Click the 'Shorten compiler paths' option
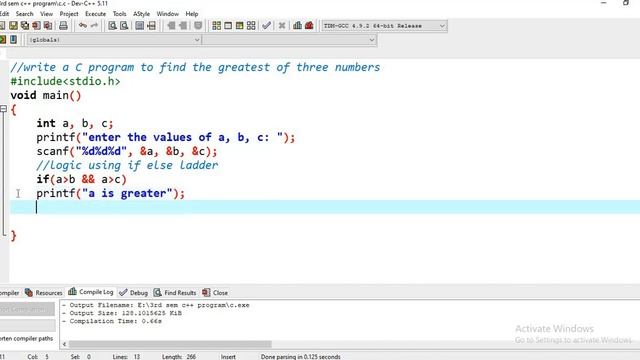 tap(27, 338)
